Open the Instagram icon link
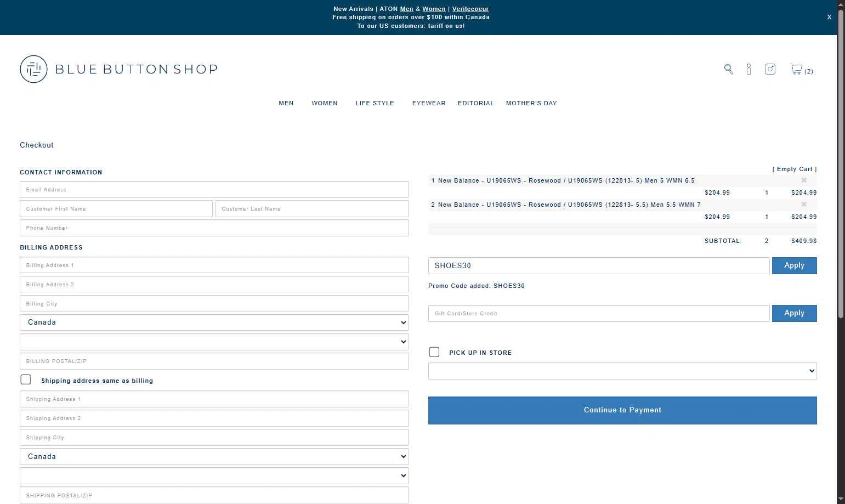Screen dimensions: 845x504 click(770, 69)
